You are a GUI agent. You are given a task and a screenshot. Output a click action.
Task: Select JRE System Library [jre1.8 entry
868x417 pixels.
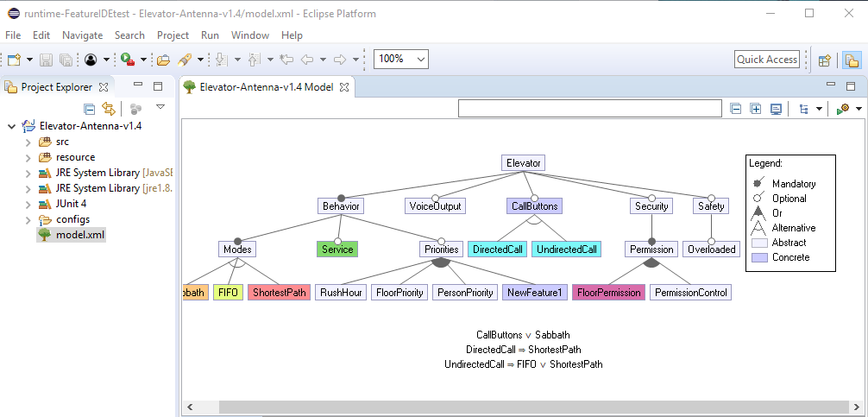(105, 188)
